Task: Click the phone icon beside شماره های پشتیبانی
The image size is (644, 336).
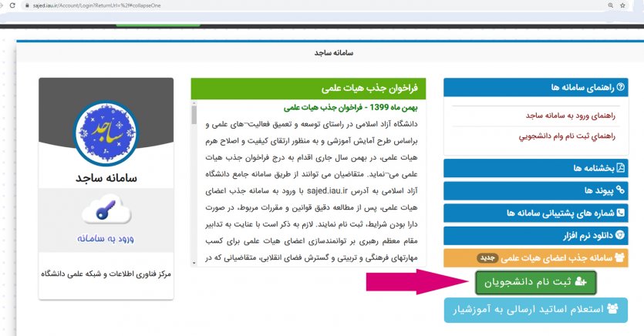Action: click(x=620, y=212)
